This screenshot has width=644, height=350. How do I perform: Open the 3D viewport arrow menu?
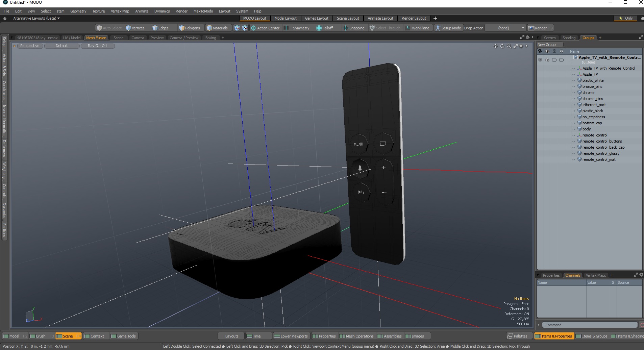click(x=526, y=46)
